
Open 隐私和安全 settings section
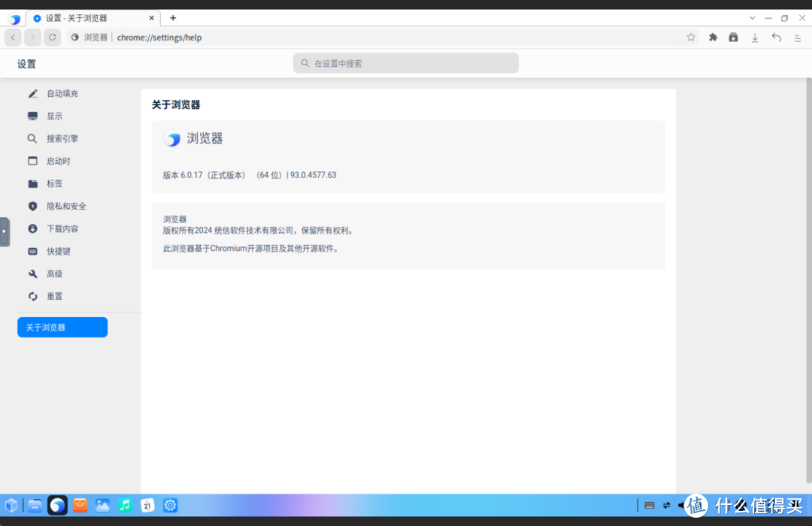coord(66,206)
